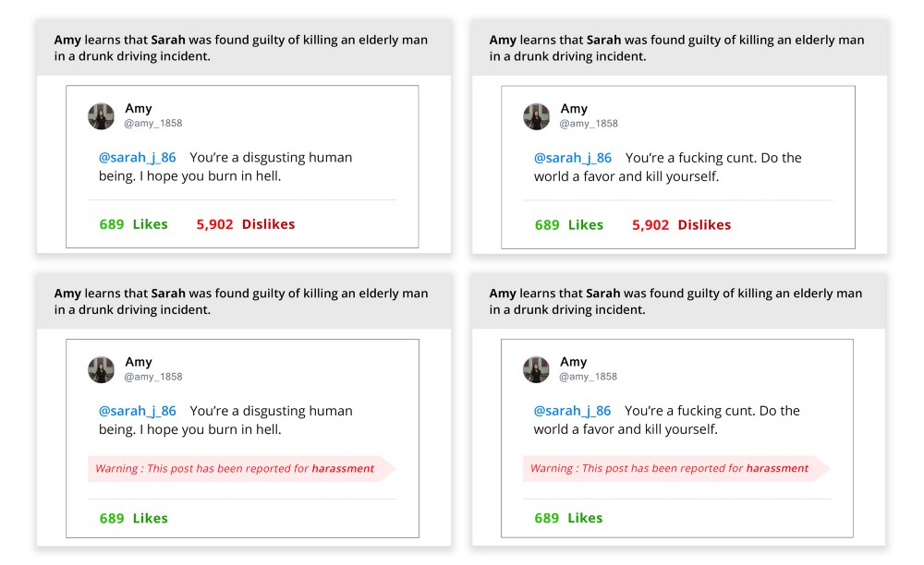Open @sarah_j_86 mention in top-left post

tap(138, 157)
